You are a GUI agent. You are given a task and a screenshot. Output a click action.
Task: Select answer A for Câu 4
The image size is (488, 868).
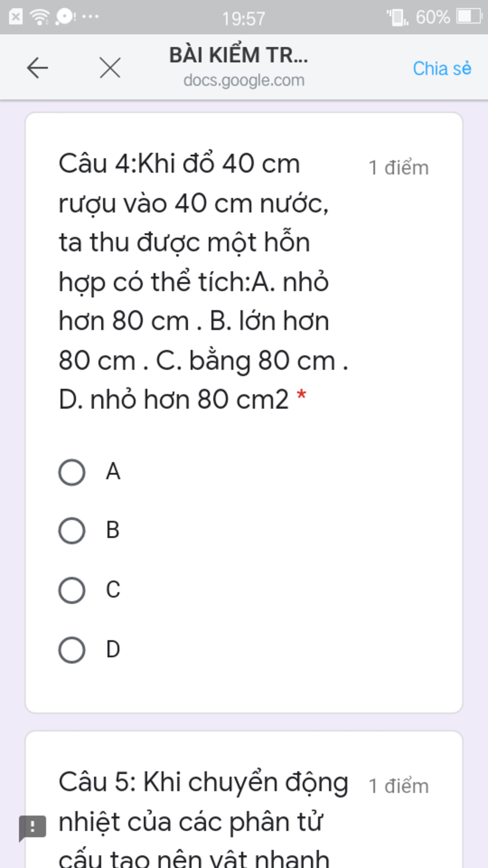pos(72,472)
